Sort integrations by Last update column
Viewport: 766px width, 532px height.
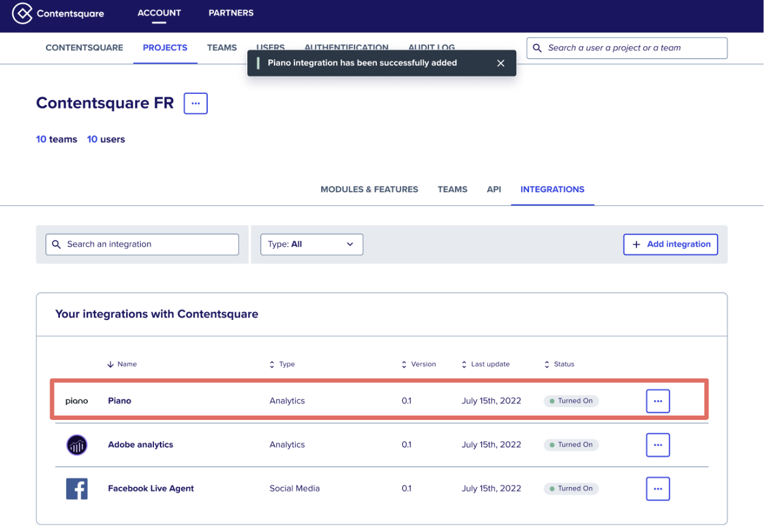(485, 364)
